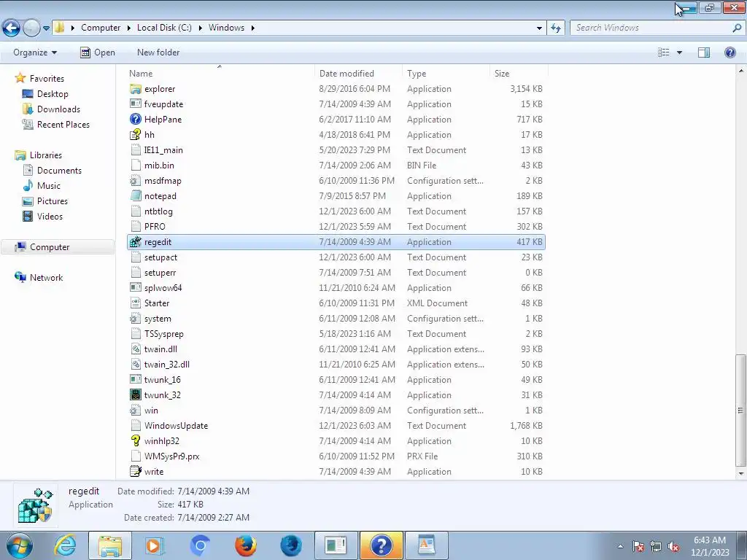
Task: Refresh the Windows folder view
Action: coord(555,28)
